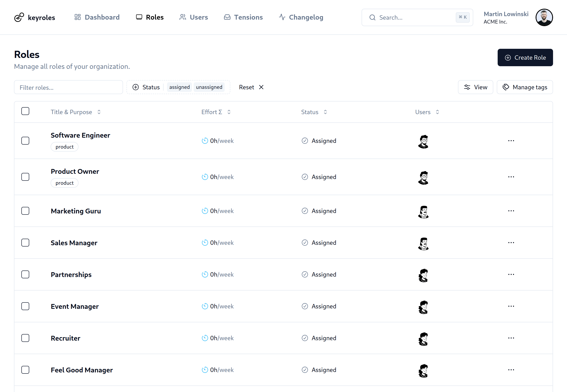The width and height of the screenshot is (567, 392).
Task: Open the View options icon
Action: [467, 87]
